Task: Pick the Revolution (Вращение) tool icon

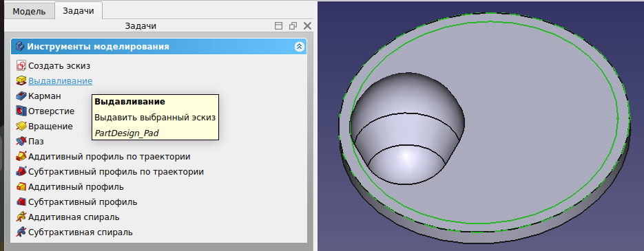Action: [21, 127]
